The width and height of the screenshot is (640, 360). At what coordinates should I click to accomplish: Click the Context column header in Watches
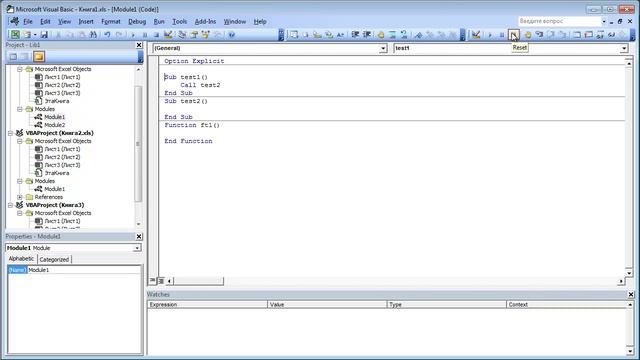click(566, 304)
